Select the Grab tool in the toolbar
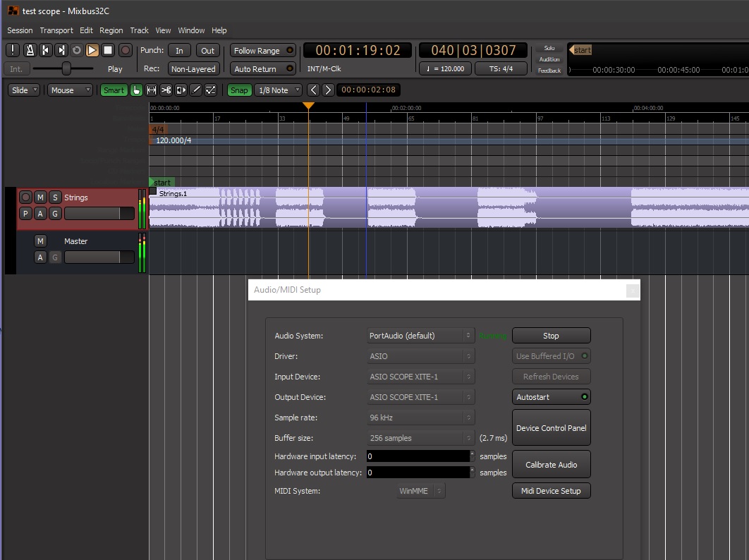This screenshot has width=749, height=560. coord(136,90)
